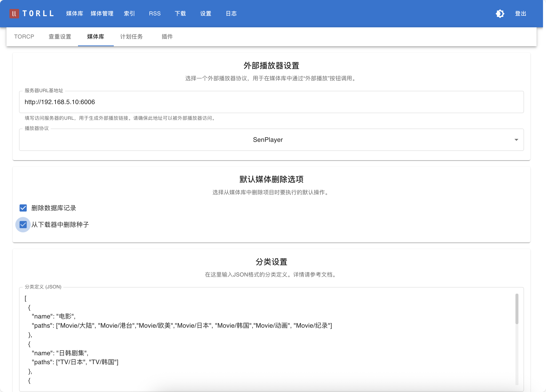Open the 媒体库 navigation menu
This screenshot has height=392, width=546.
click(74, 14)
